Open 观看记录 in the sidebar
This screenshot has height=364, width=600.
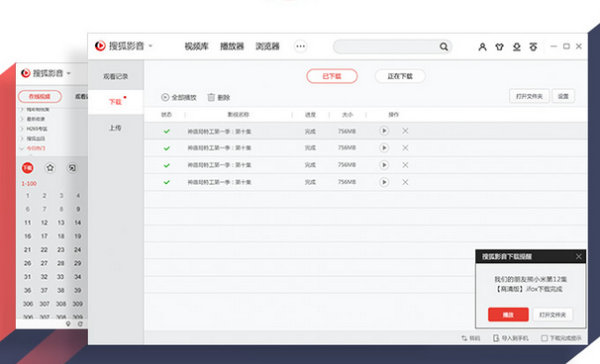coord(116,76)
